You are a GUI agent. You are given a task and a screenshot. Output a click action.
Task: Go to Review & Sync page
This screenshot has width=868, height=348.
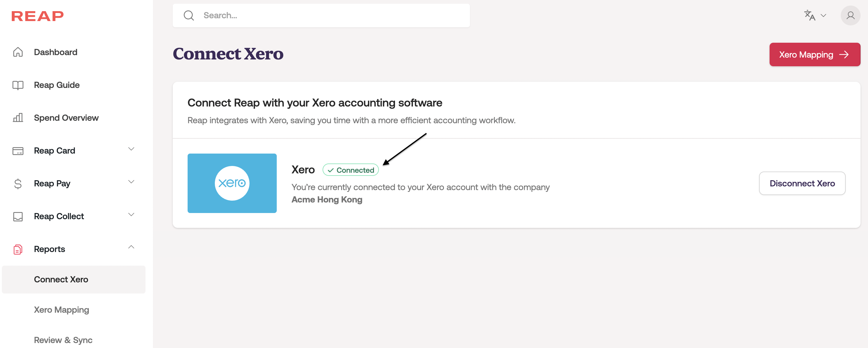[x=63, y=340]
